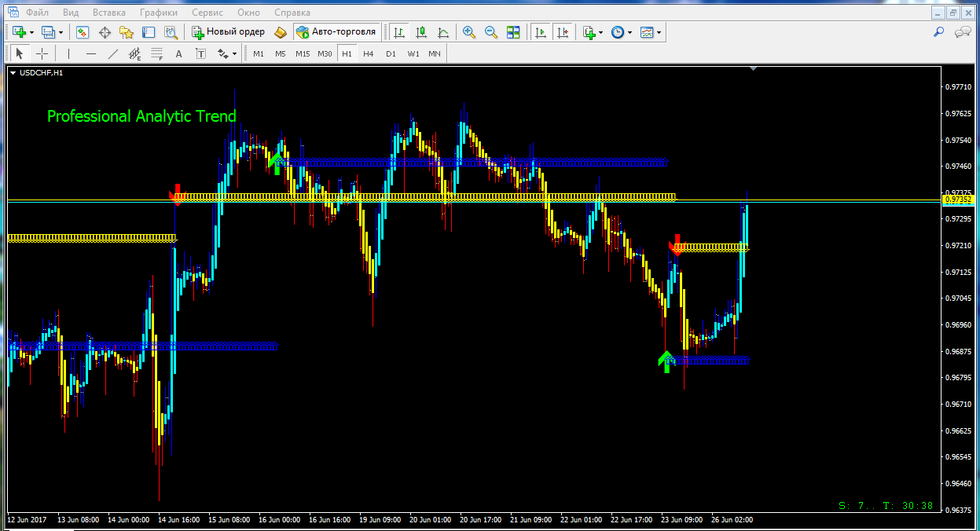Toggle chart shift from right edge
Image resolution: width=980 pixels, height=531 pixels.
coord(562,32)
